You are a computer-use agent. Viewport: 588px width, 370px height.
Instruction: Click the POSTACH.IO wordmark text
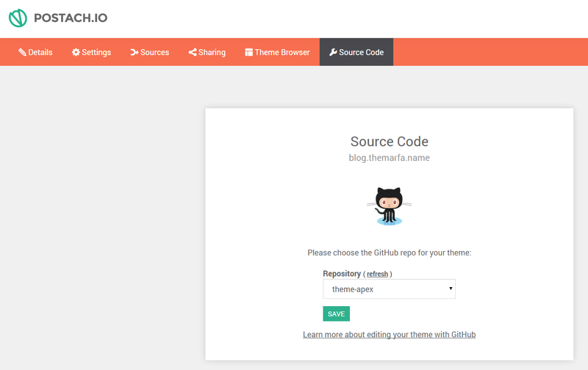(x=71, y=18)
